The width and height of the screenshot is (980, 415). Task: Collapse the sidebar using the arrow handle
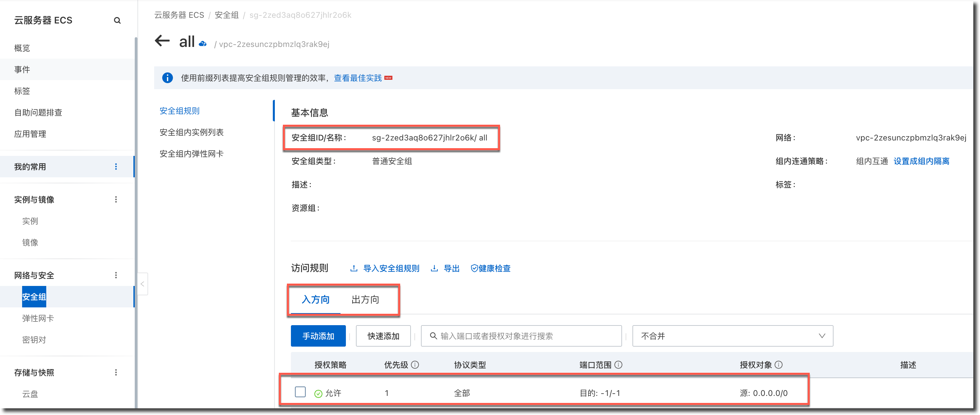coord(142,284)
